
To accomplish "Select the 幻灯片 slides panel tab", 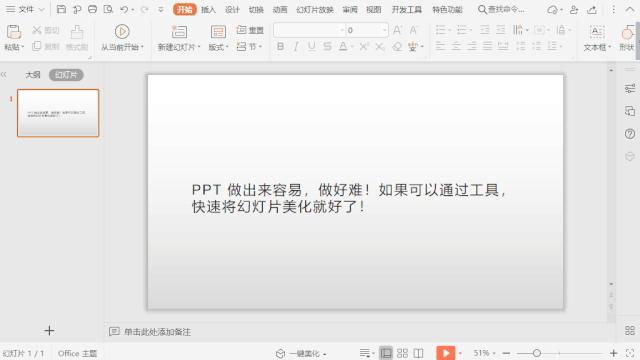I will pyautogui.click(x=66, y=75).
